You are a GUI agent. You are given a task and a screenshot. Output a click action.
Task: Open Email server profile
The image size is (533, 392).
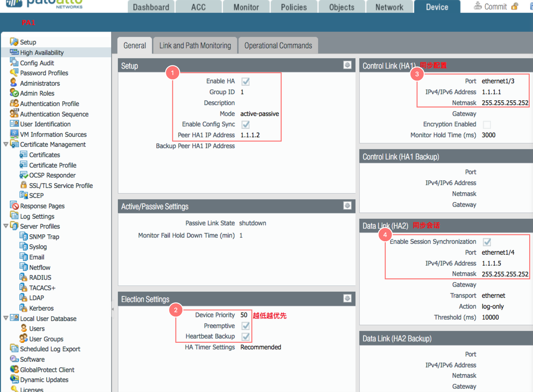(x=37, y=257)
